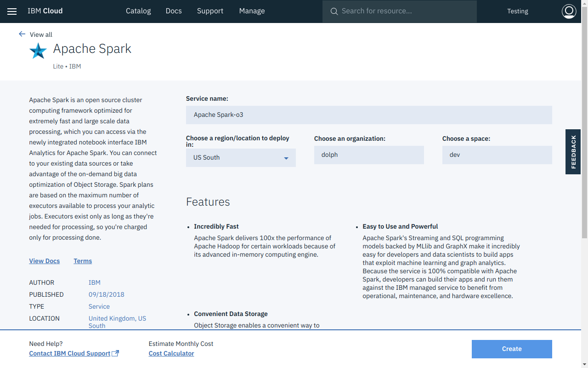Open the Feedback side tab
This screenshot has width=588, height=368.
click(x=573, y=152)
